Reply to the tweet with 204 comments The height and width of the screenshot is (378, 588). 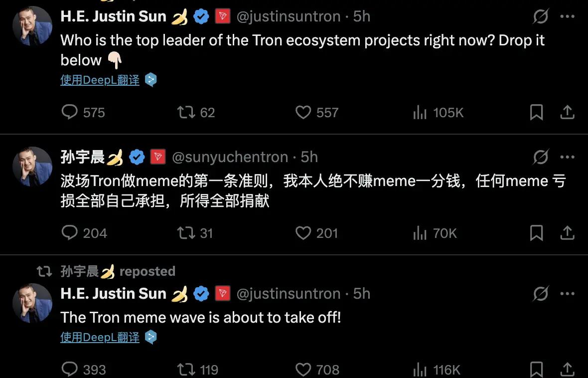(x=70, y=233)
